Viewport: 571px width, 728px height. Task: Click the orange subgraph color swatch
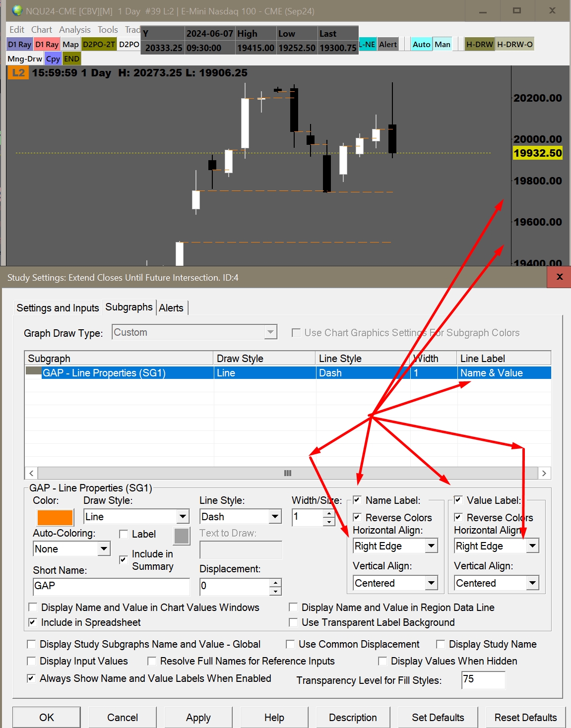coord(55,517)
